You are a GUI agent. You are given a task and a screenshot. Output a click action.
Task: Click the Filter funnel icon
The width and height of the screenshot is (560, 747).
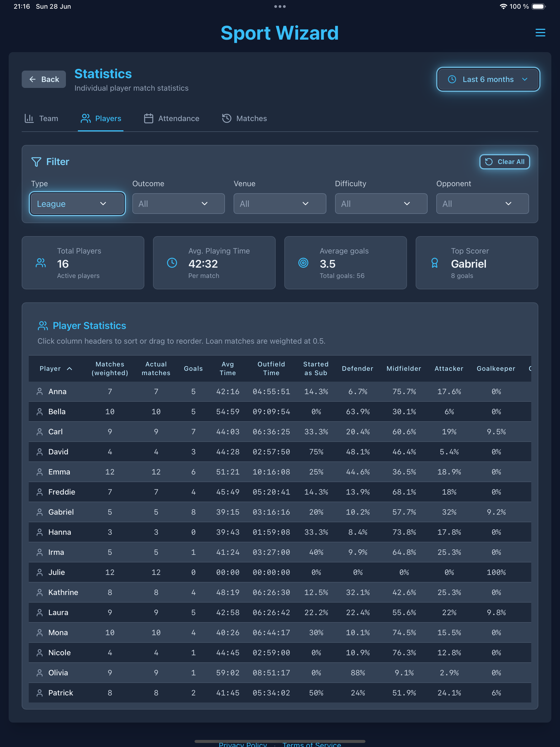(36, 162)
